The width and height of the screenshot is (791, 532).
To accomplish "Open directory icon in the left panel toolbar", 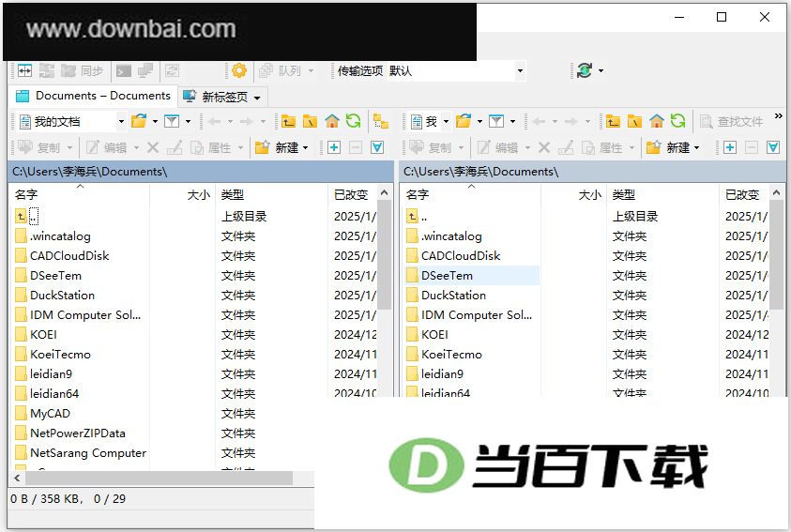I will tap(138, 121).
